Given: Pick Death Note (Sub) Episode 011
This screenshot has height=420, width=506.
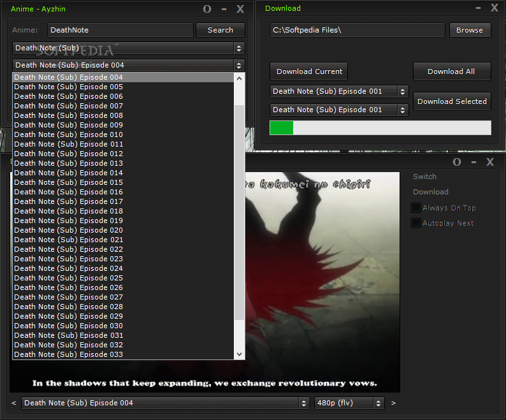Looking at the screenshot, I should [123, 144].
